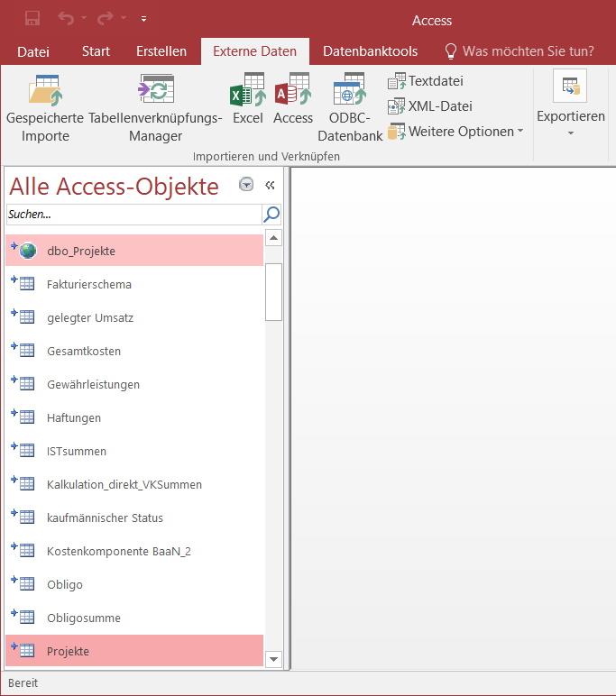Click the magnifier search icon
The width and height of the screenshot is (616, 696).
pyautogui.click(x=271, y=215)
